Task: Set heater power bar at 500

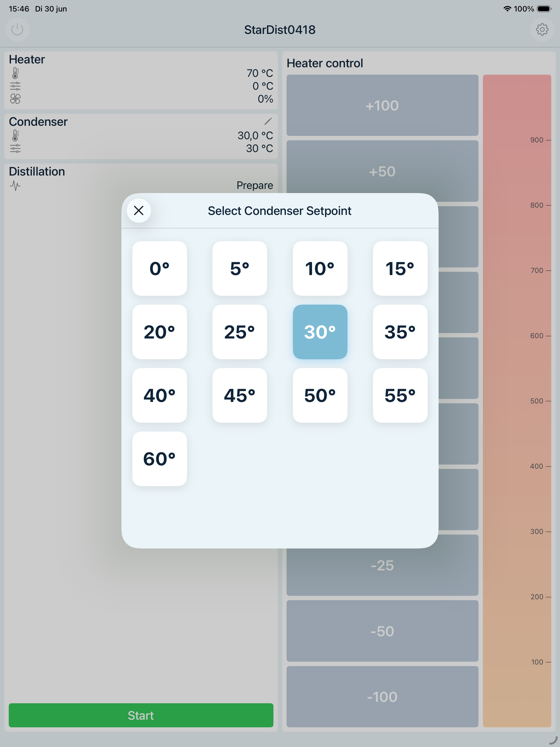Action: click(517, 401)
